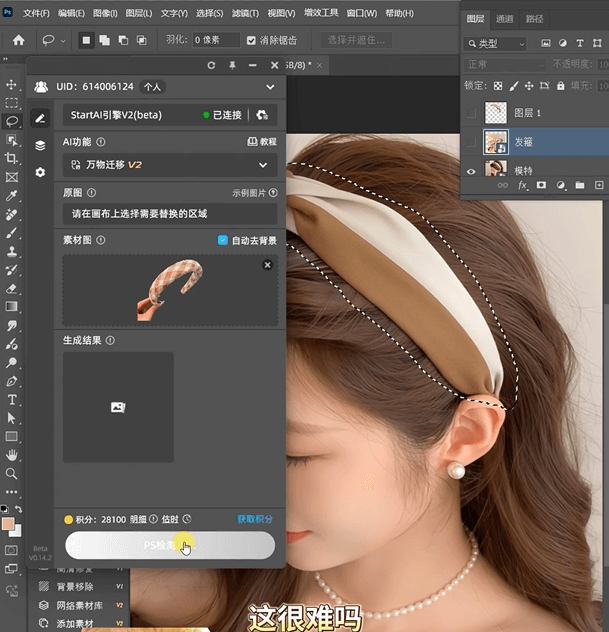Open the Lasso tool preset dropdown arrow
609x632 pixels.
[63, 41]
